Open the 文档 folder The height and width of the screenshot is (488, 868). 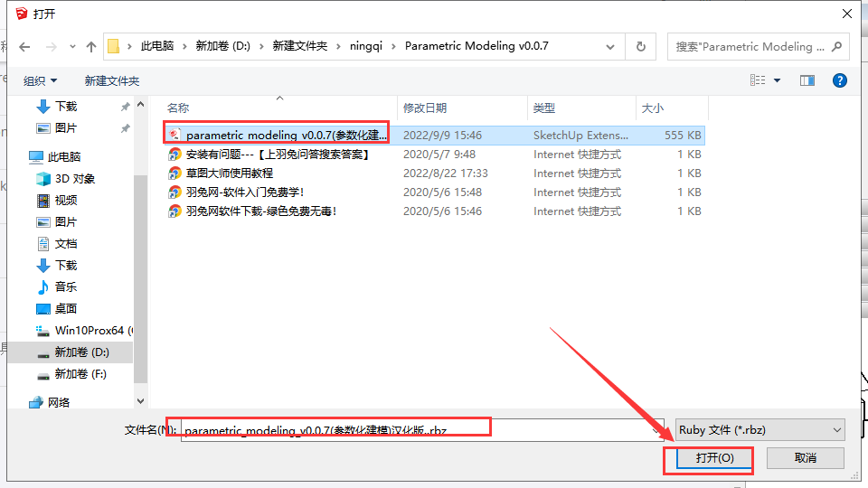pyautogui.click(x=66, y=243)
